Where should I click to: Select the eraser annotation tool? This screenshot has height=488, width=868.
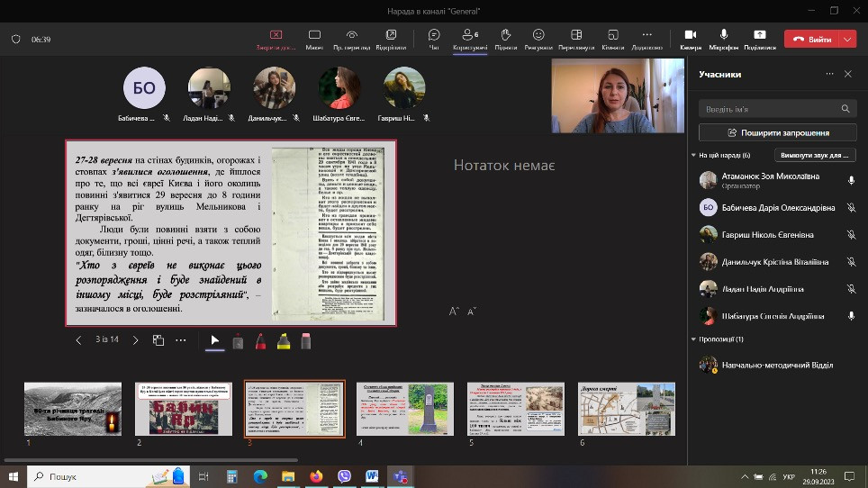click(305, 341)
